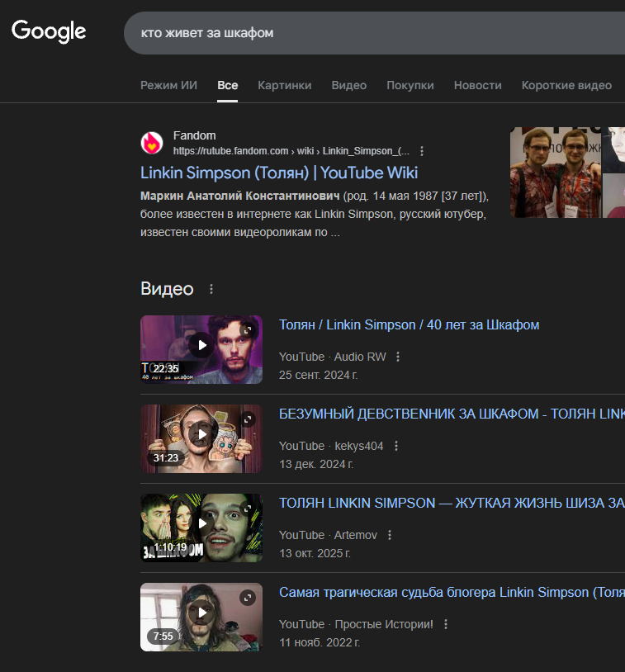The image size is (625, 672).
Task: Click the date 11 нояб. 2022 г.
Action: pyautogui.click(x=320, y=642)
